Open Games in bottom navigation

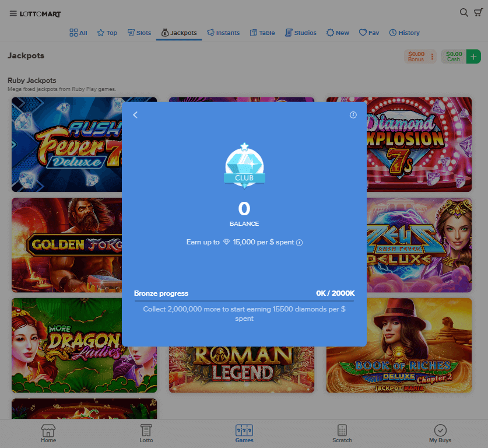pos(244,433)
